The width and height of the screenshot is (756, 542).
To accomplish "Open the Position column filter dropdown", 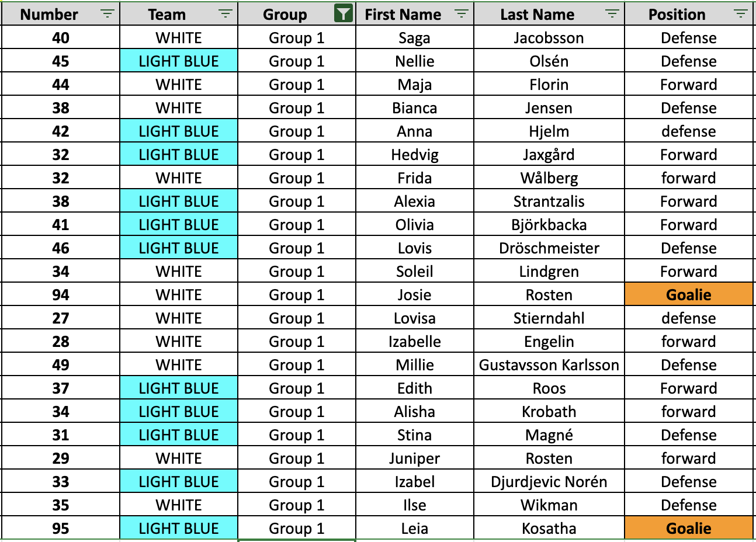I will click(x=741, y=14).
